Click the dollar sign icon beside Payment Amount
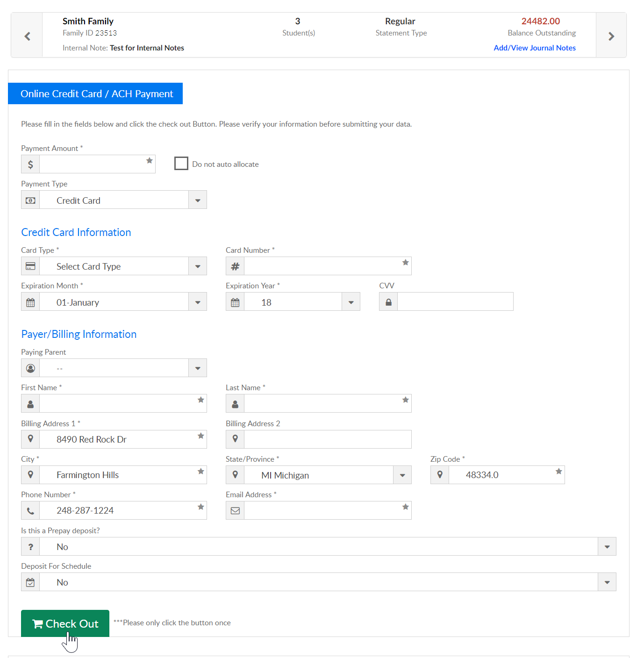The image size is (644, 658). click(x=30, y=164)
